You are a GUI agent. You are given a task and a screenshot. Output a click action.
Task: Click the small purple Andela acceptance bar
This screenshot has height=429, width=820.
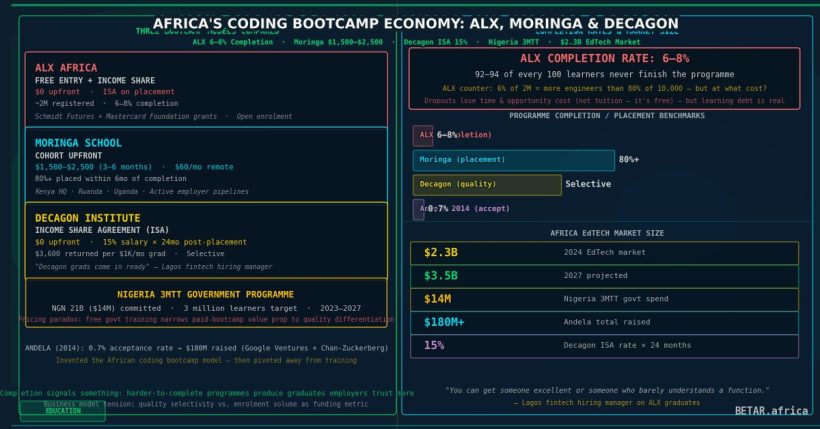tap(418, 209)
